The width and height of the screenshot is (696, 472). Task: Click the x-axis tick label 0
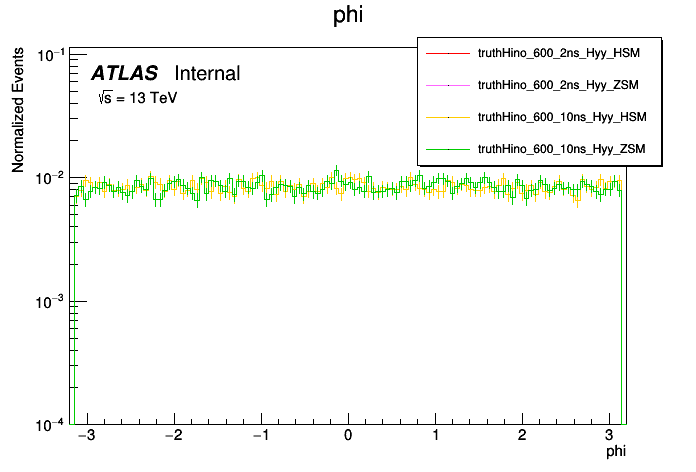click(348, 437)
